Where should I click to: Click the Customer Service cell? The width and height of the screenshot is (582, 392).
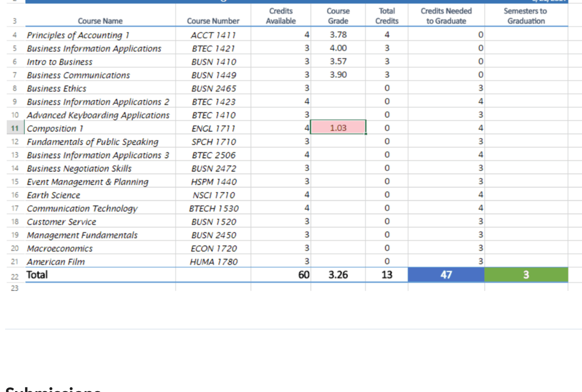[x=100, y=221]
